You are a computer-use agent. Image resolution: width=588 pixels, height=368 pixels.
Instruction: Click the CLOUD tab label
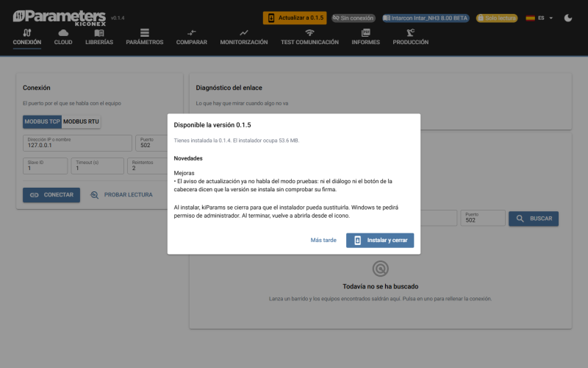(63, 43)
